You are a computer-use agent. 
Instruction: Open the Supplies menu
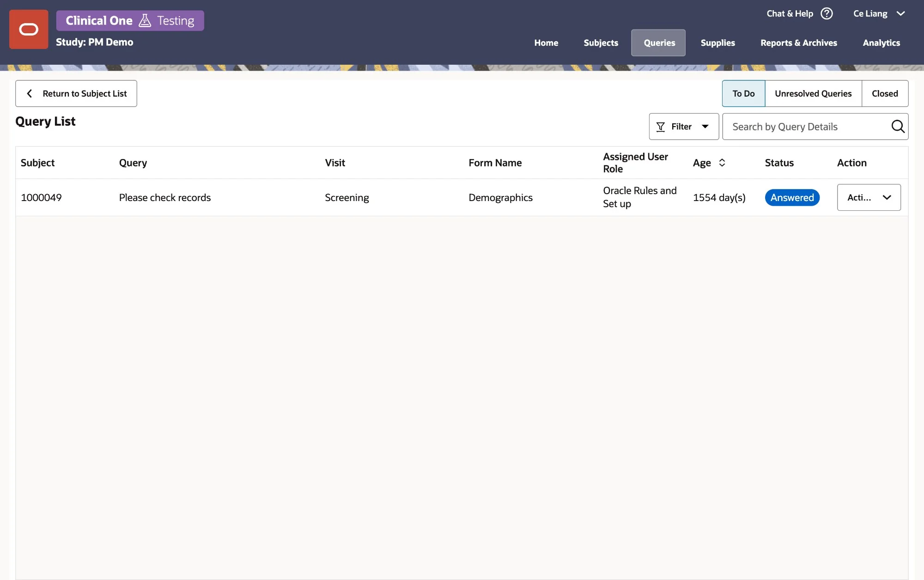click(717, 43)
